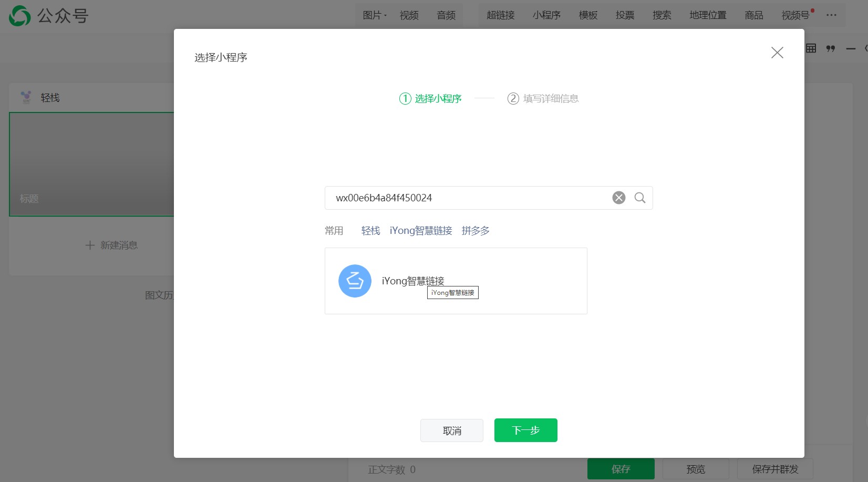The image size is (868, 482).
Task: Select 模板 in the toolbar
Action: coord(588,15)
